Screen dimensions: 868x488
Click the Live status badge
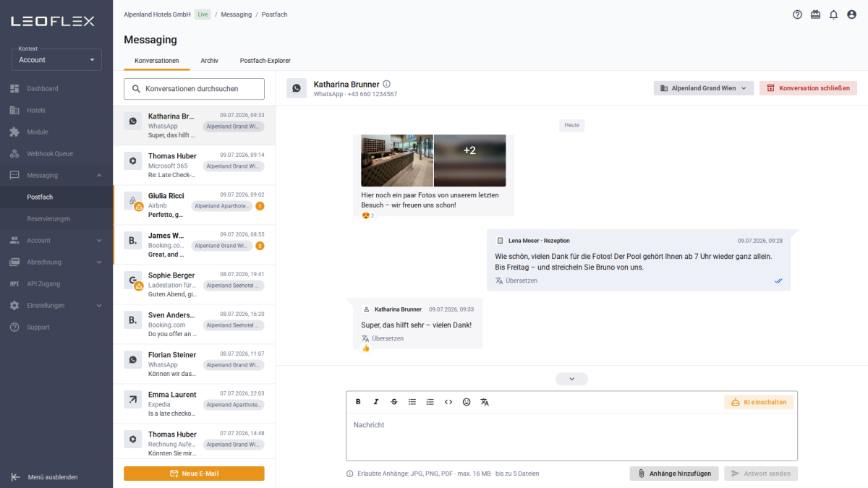pyautogui.click(x=203, y=14)
